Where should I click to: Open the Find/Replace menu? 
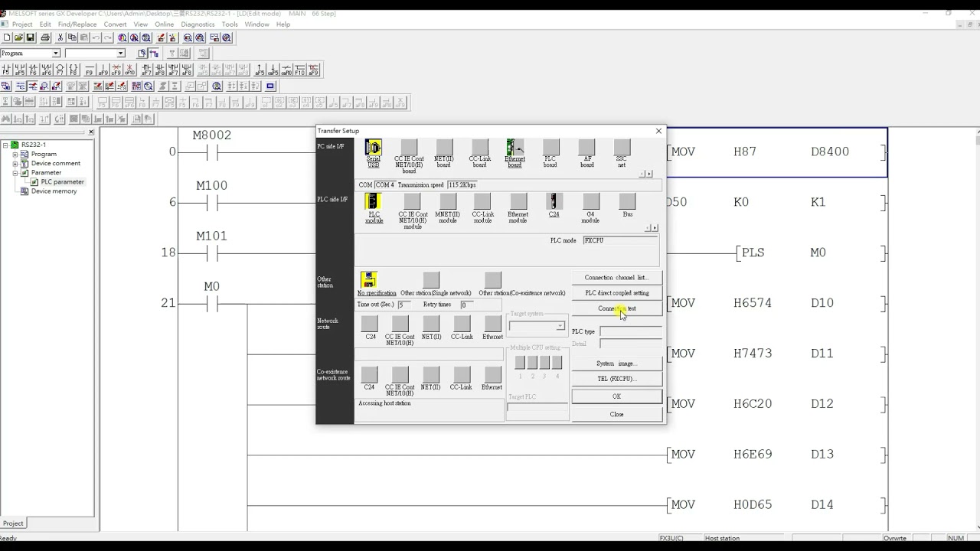point(77,24)
